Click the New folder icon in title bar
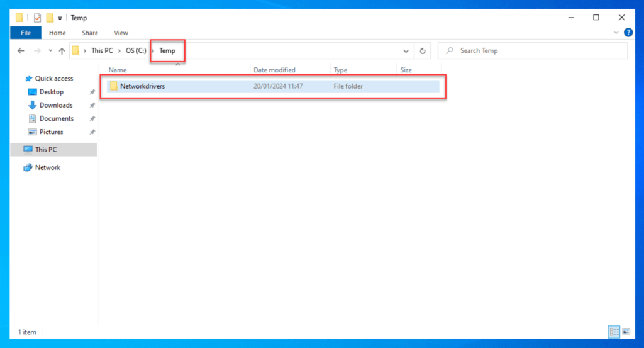The image size is (644, 348). pos(49,18)
